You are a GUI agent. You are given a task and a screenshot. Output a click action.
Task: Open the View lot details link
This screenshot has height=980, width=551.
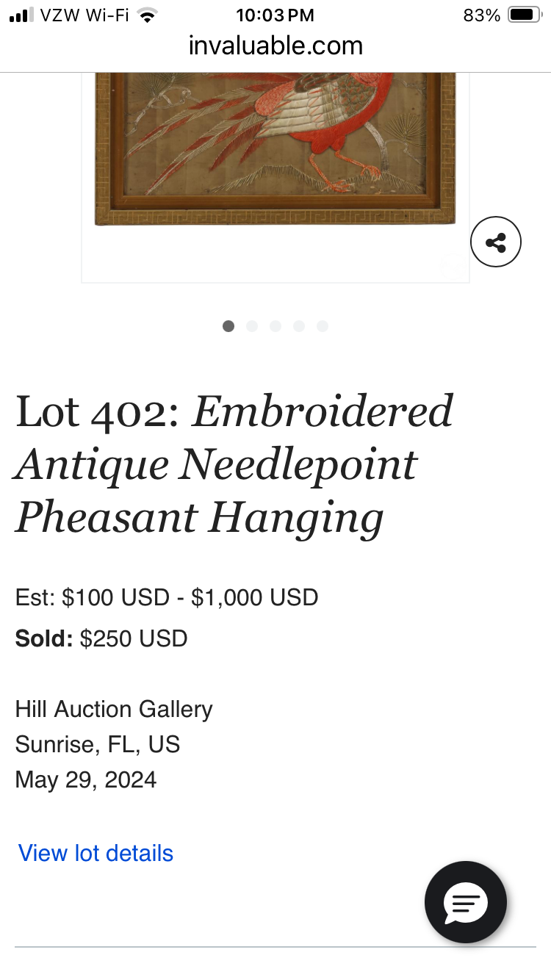tap(96, 853)
